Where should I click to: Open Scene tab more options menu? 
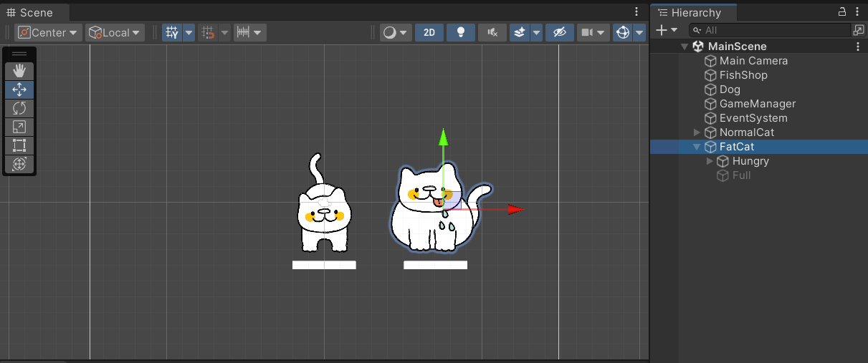pos(636,12)
